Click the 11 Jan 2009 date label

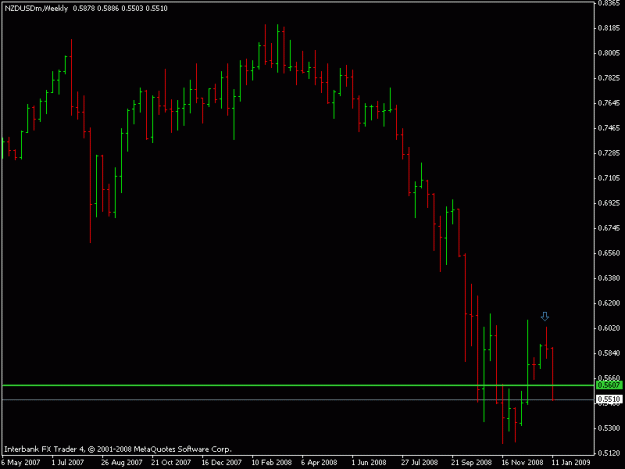(571, 462)
